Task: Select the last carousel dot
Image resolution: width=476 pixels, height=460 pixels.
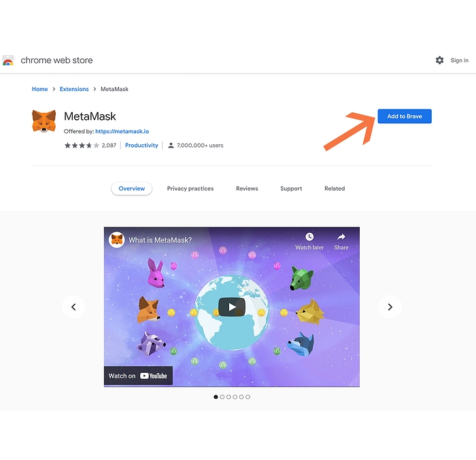Action: (x=248, y=397)
